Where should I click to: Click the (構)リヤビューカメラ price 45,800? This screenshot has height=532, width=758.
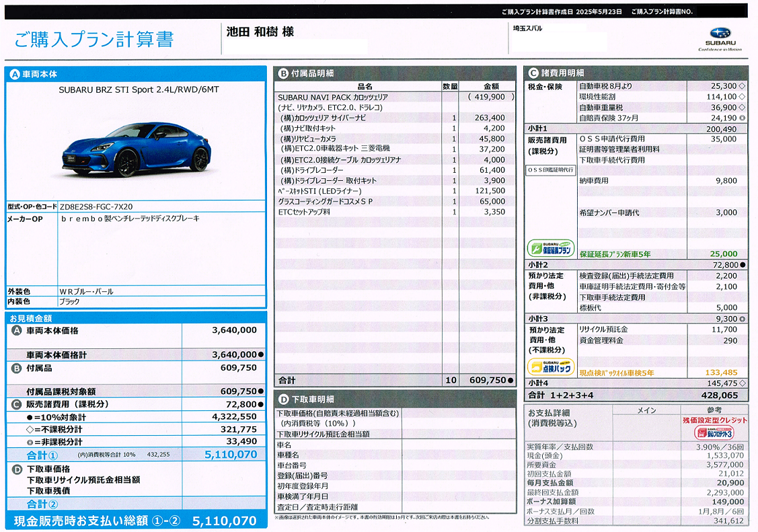click(x=492, y=139)
